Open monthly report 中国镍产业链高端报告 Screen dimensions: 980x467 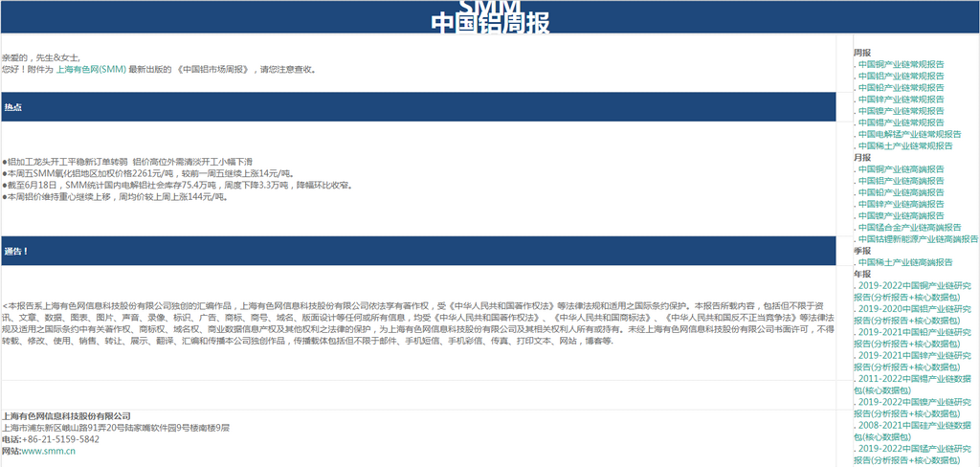[x=901, y=215]
